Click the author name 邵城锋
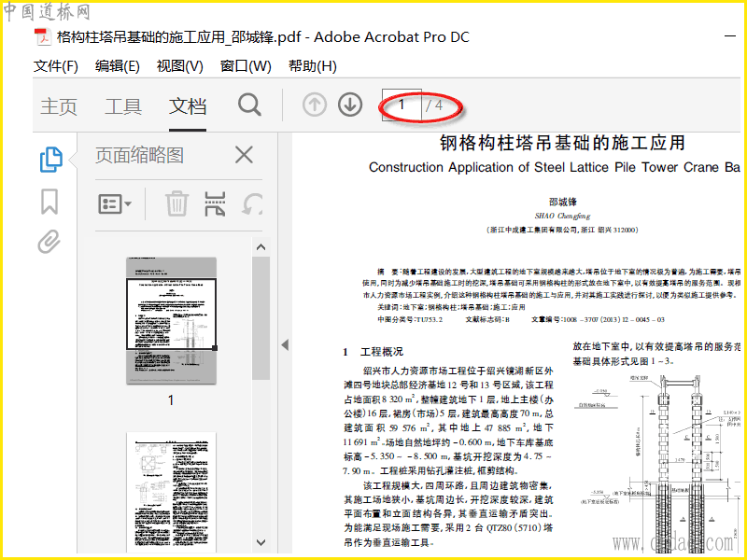The width and height of the screenshot is (747, 560). coord(563,202)
